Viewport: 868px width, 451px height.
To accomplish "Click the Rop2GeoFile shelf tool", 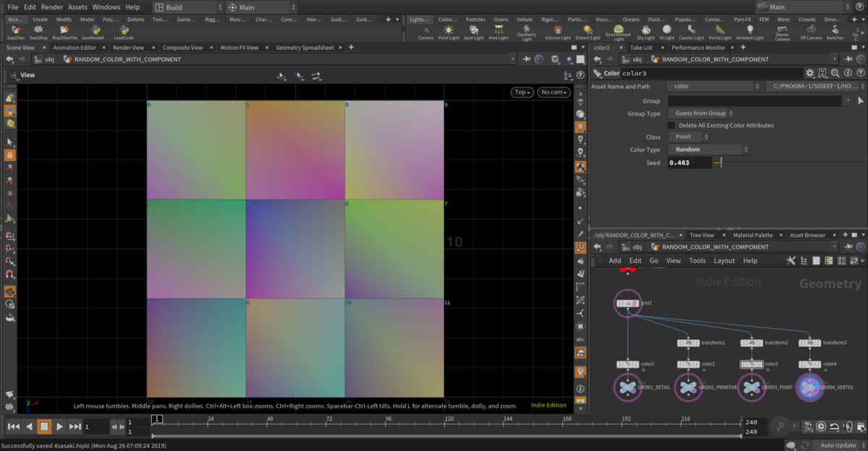I will [64, 32].
